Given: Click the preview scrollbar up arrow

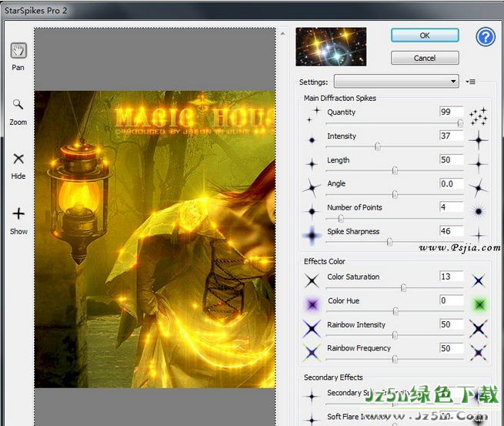Looking at the screenshot, I should click(283, 33).
